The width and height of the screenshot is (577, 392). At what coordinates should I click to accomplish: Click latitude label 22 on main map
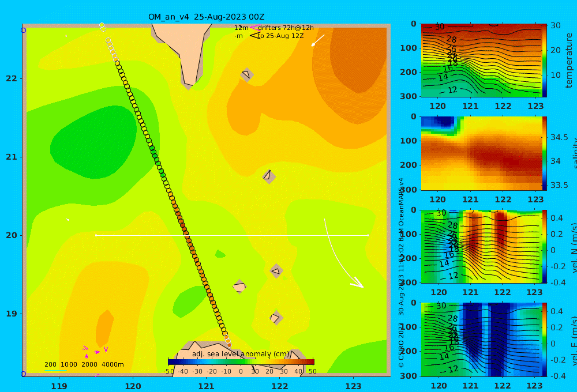12,78
